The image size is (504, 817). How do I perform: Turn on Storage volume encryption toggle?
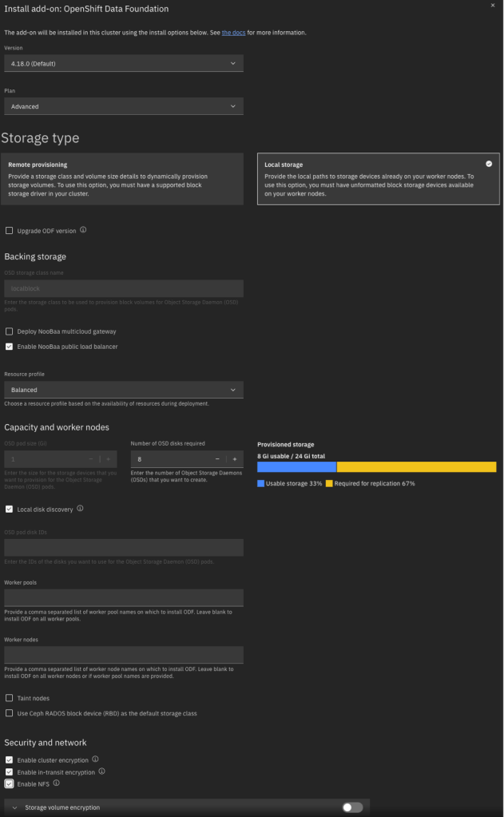(352, 807)
